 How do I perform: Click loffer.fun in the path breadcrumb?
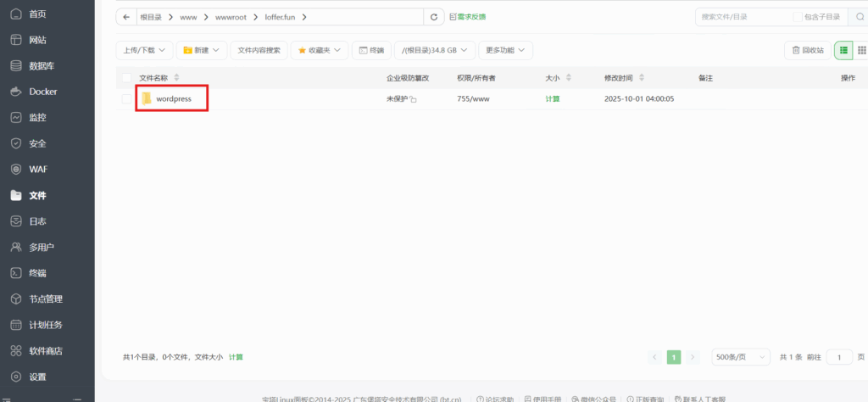pos(280,17)
